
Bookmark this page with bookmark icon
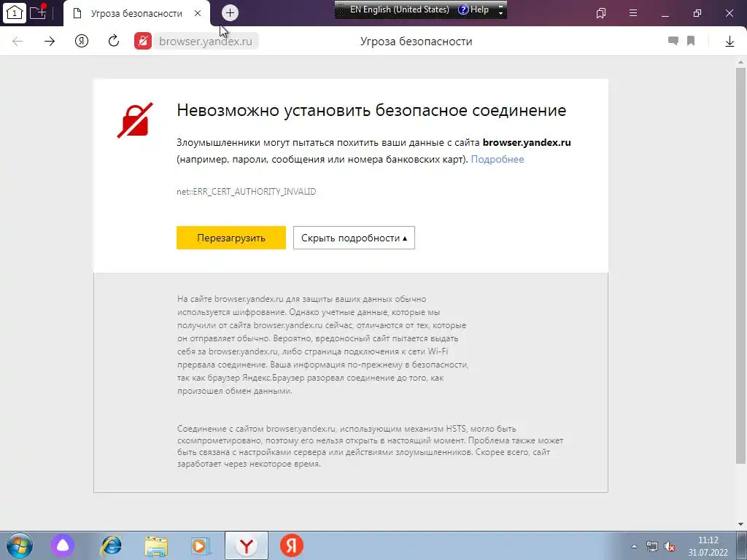click(691, 41)
